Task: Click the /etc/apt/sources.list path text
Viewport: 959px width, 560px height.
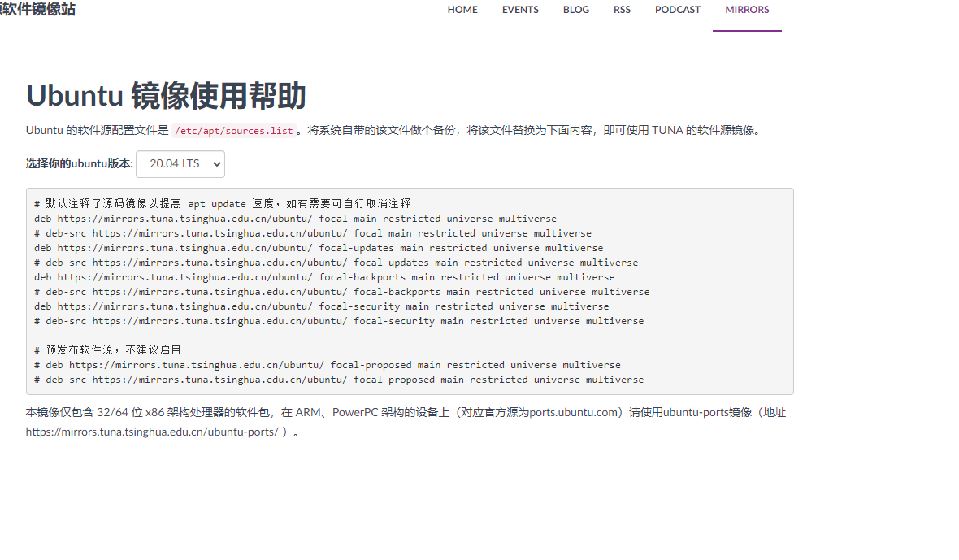Action: coord(234,131)
